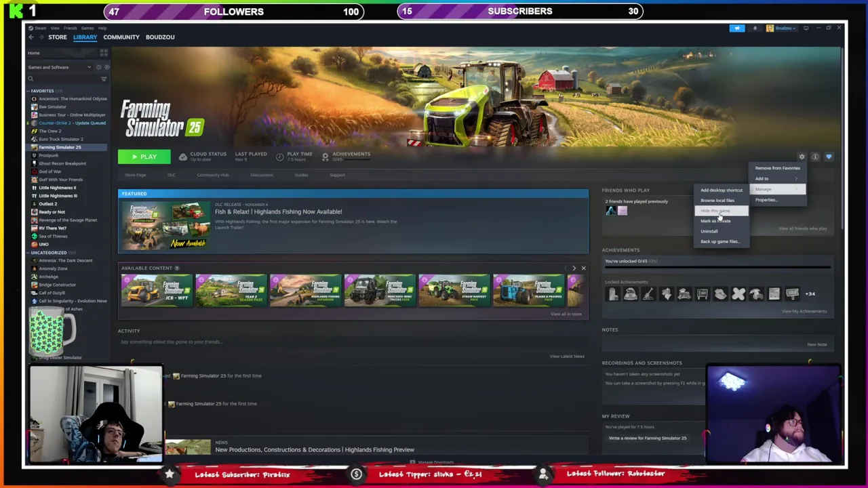Open the STORE tab
This screenshot has width=868, height=488.
pos(57,37)
